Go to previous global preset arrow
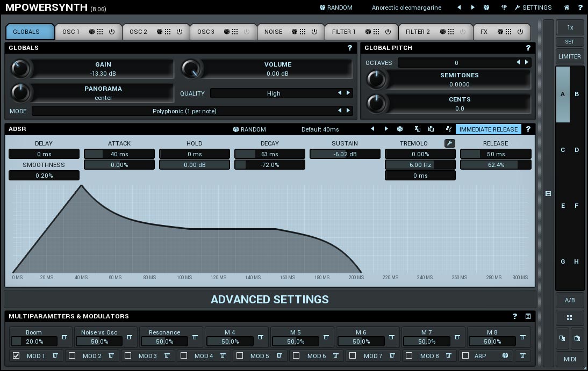The height and width of the screenshot is (371, 588). [x=459, y=8]
